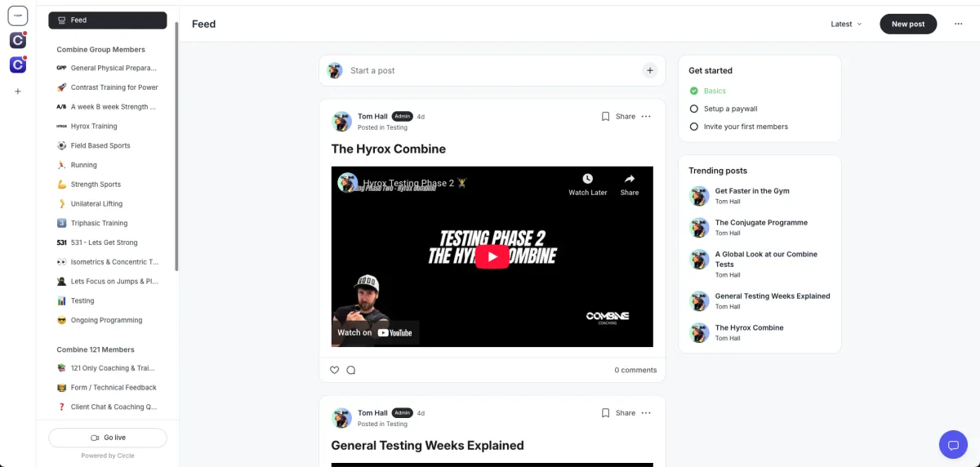Open the second Circle community icon

[x=18, y=40]
